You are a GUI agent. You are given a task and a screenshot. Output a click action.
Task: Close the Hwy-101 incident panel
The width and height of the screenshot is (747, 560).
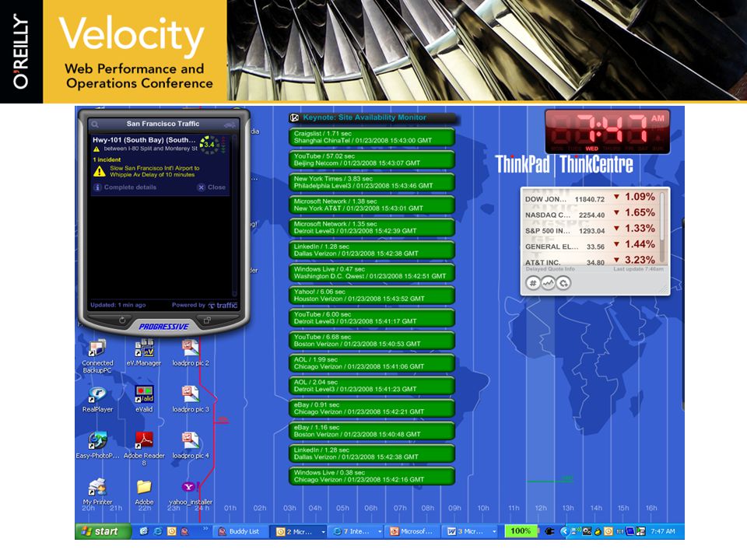point(212,187)
